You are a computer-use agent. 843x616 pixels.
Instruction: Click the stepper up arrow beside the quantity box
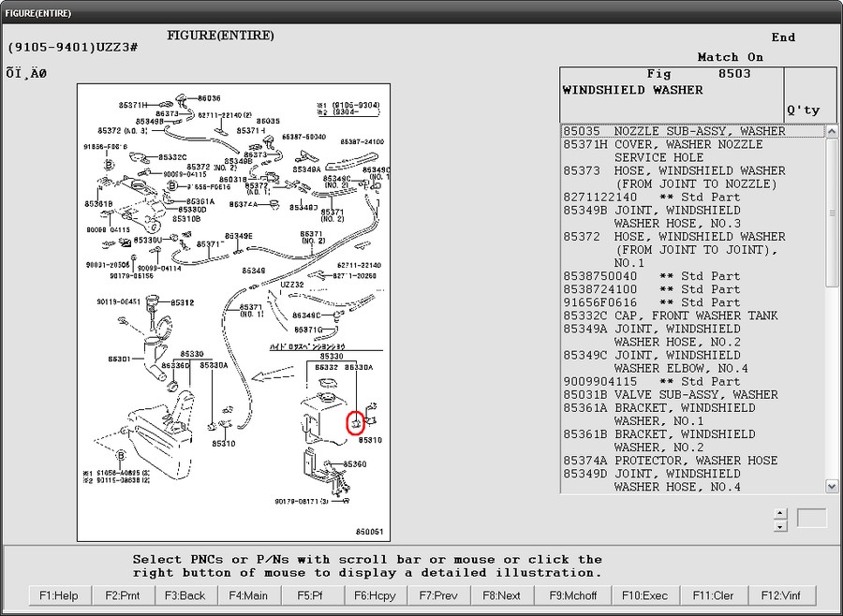point(780,512)
